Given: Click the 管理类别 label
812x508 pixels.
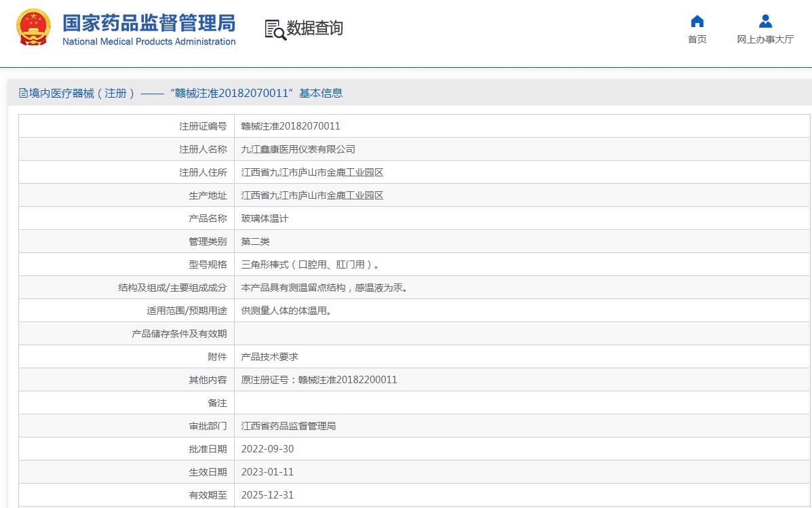Looking at the screenshot, I should [x=208, y=241].
